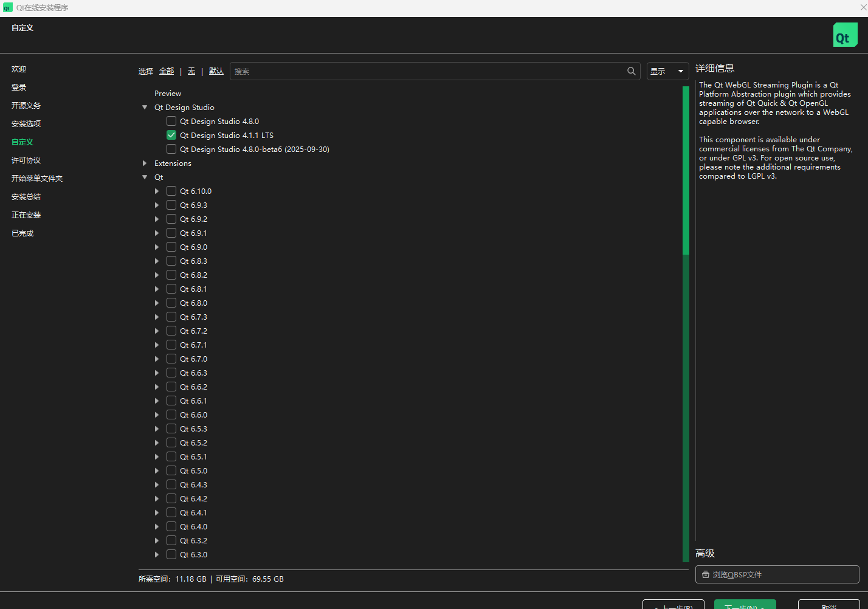Click the 上一步 button
The image size is (868, 609).
coord(673,604)
